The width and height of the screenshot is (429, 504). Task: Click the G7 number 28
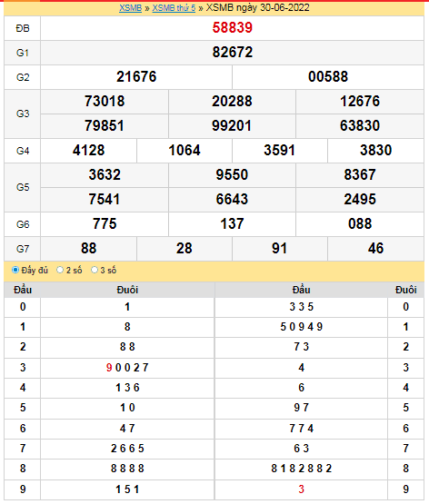[x=185, y=248]
